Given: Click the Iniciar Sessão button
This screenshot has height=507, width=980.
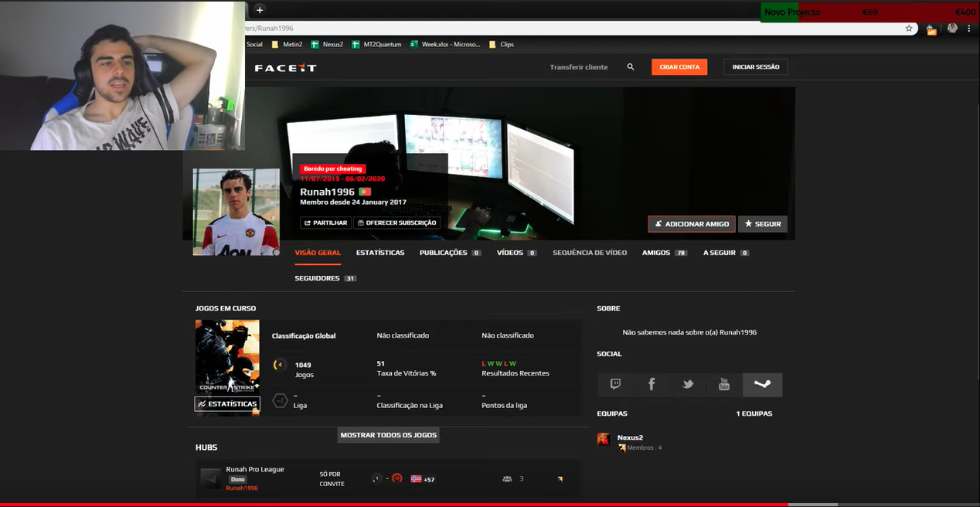Looking at the screenshot, I should point(756,67).
